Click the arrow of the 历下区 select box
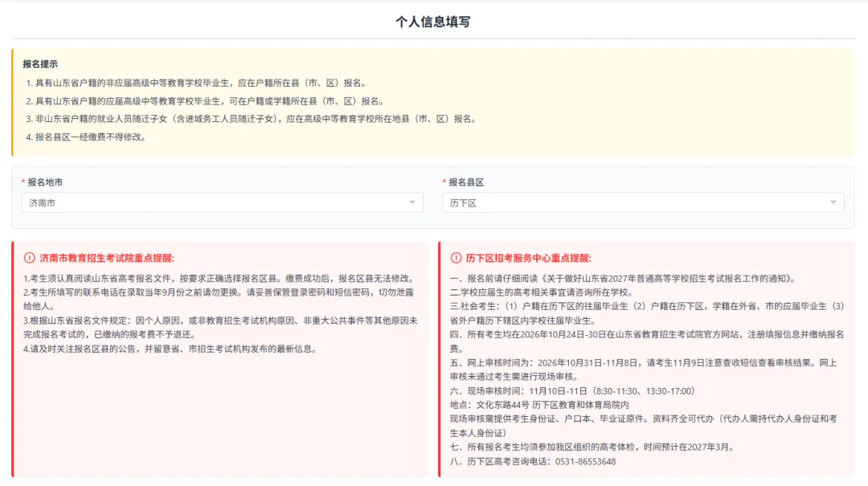868x486 pixels. pos(833,202)
